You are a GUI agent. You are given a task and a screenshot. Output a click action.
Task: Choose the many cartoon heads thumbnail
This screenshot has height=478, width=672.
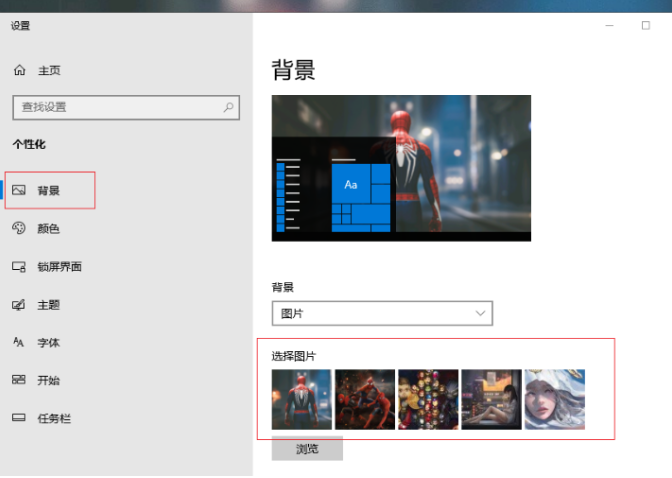428,399
